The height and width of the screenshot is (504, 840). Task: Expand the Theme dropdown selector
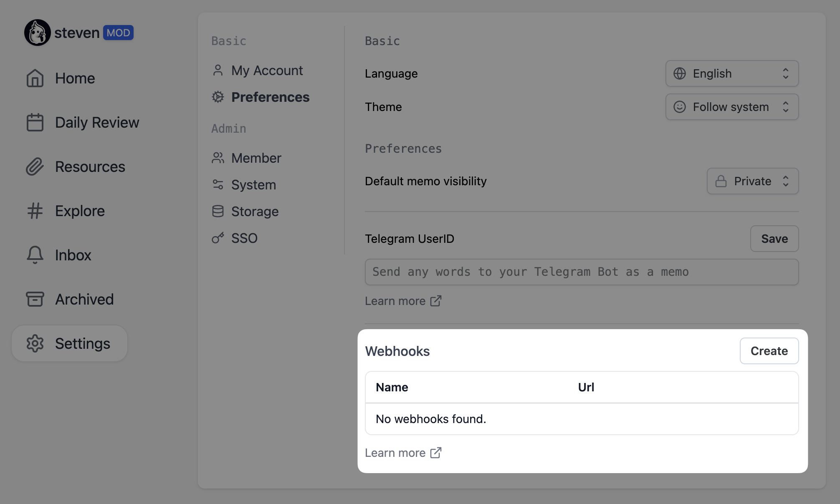[x=731, y=107]
